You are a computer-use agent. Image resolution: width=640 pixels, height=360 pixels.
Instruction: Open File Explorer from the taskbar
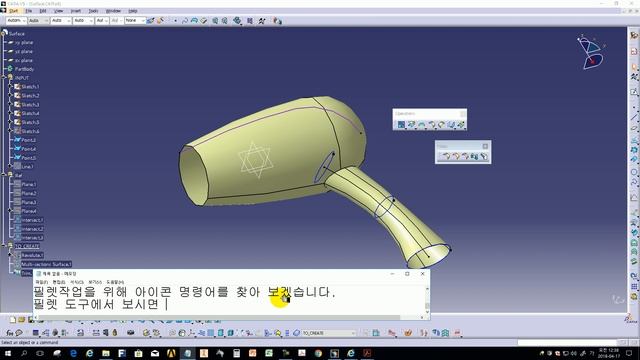coord(106,353)
